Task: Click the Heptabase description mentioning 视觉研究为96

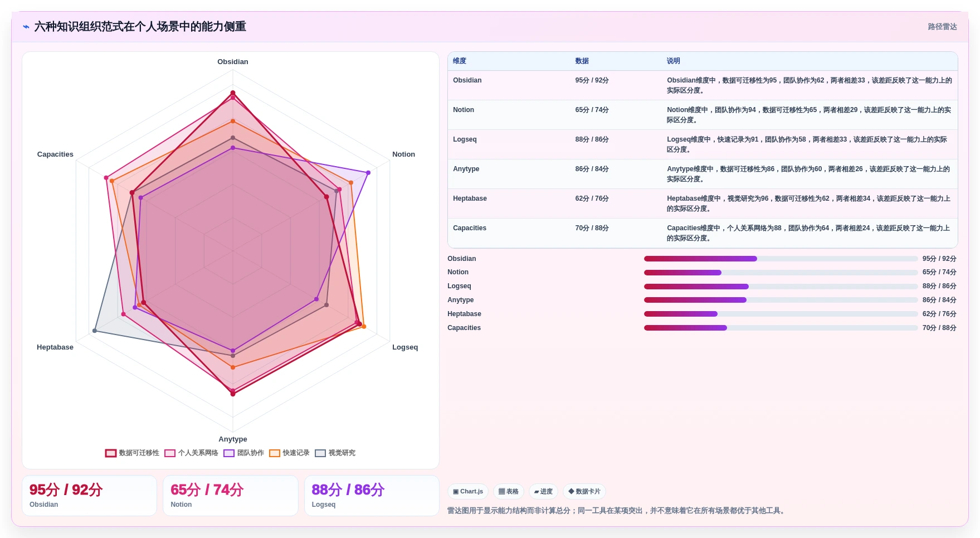Action: click(809, 203)
